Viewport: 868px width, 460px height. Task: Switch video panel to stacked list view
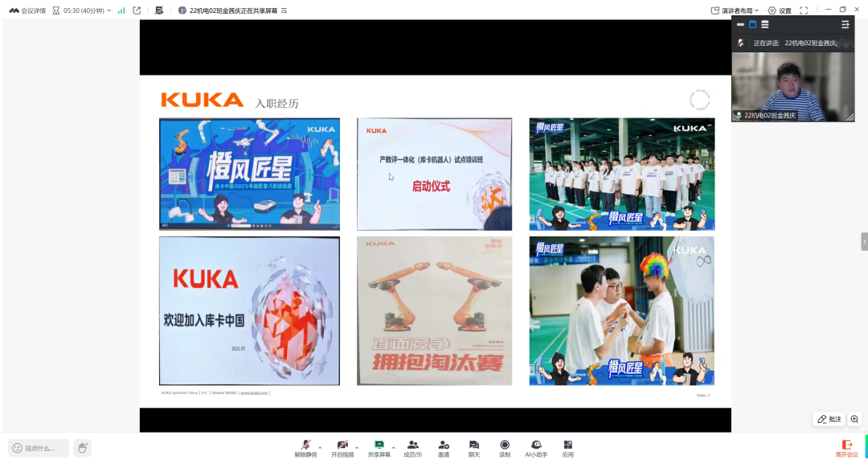pyautogui.click(x=765, y=24)
